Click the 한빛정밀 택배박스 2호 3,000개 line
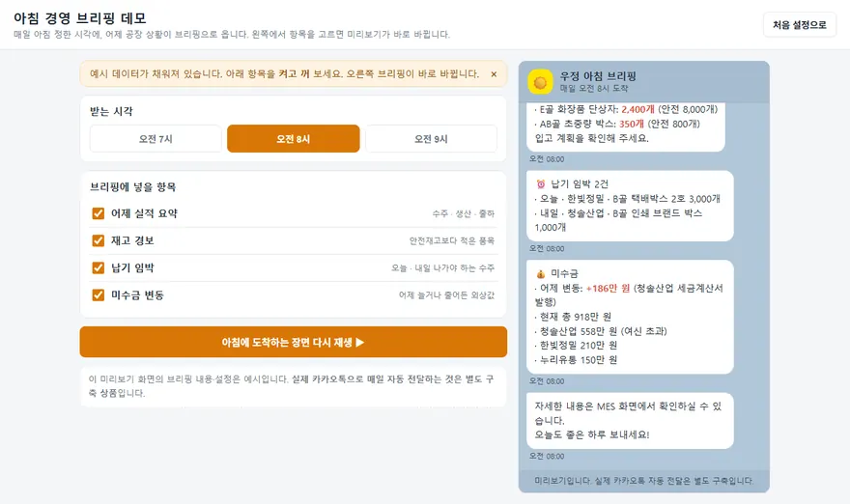 [x=628, y=199]
